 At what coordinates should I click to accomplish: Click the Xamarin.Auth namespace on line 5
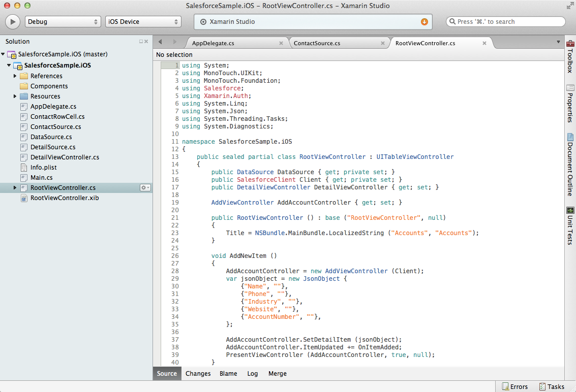pyautogui.click(x=226, y=96)
